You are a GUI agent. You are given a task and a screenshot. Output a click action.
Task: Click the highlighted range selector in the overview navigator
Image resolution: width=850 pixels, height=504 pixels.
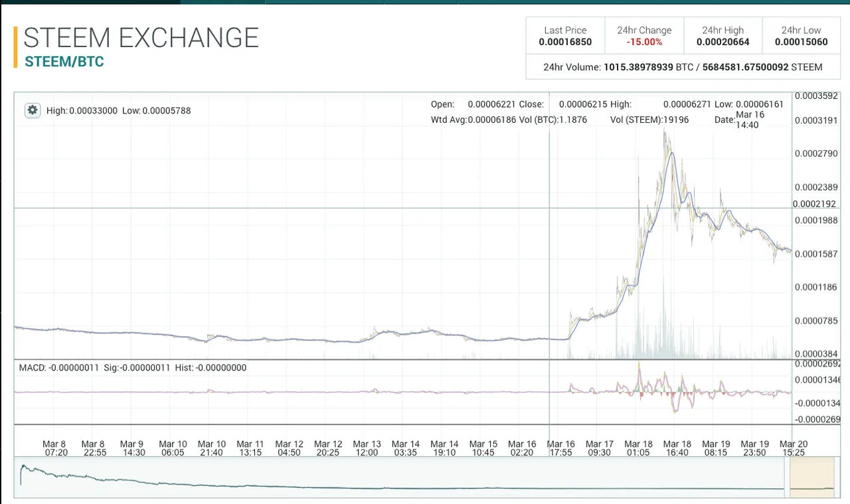[811, 477]
